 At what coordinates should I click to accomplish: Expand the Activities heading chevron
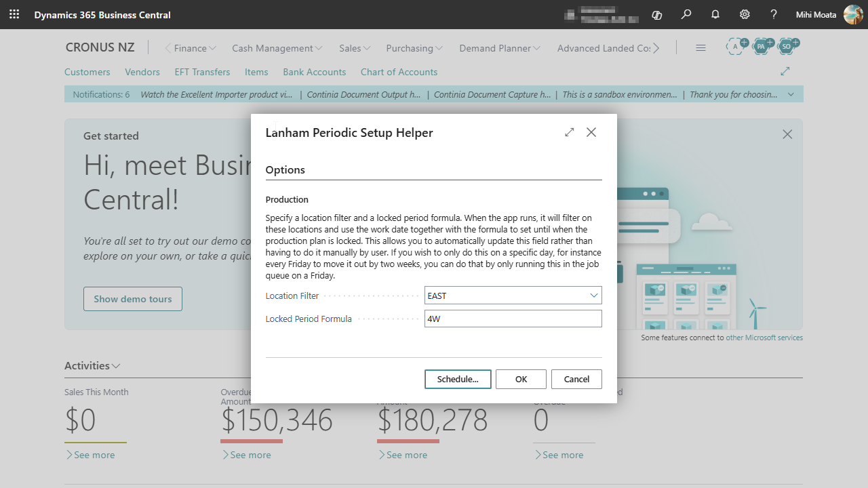point(116,366)
